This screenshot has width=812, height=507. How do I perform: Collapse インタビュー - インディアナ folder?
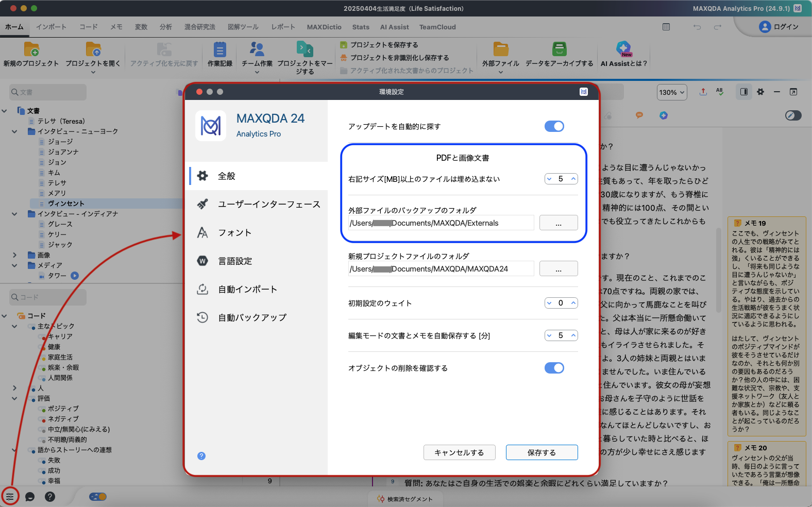click(14, 214)
